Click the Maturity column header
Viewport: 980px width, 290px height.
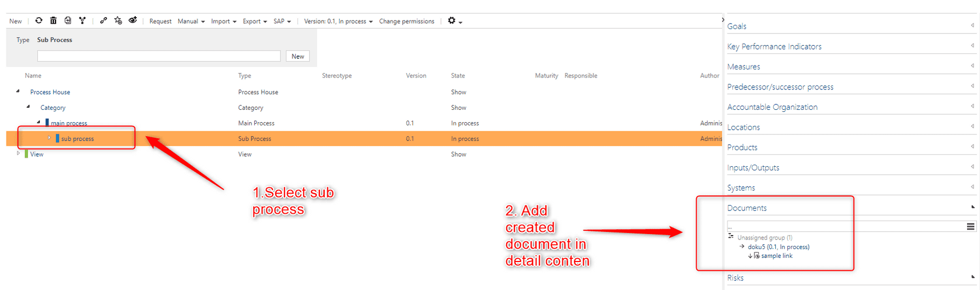click(547, 75)
